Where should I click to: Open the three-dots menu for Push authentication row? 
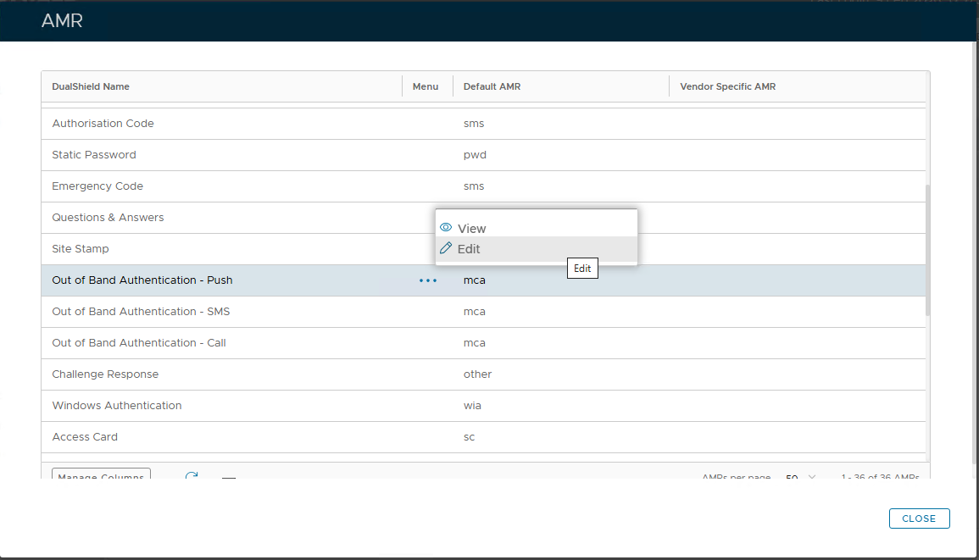tap(427, 280)
